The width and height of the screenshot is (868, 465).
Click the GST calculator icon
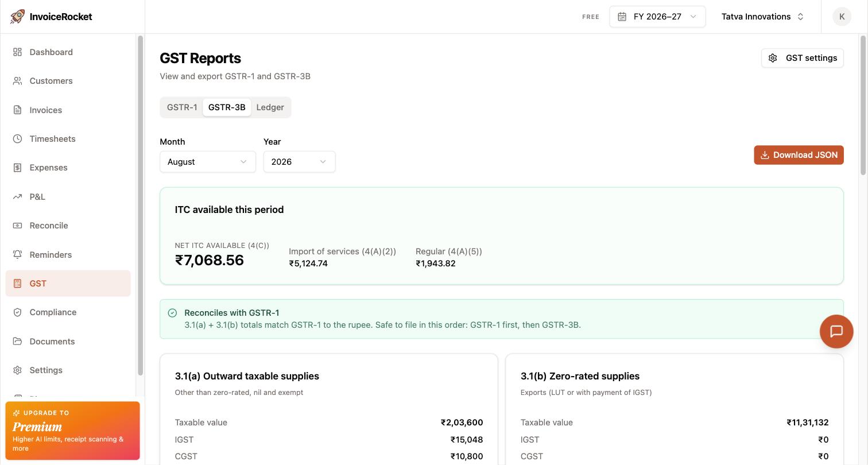click(18, 284)
